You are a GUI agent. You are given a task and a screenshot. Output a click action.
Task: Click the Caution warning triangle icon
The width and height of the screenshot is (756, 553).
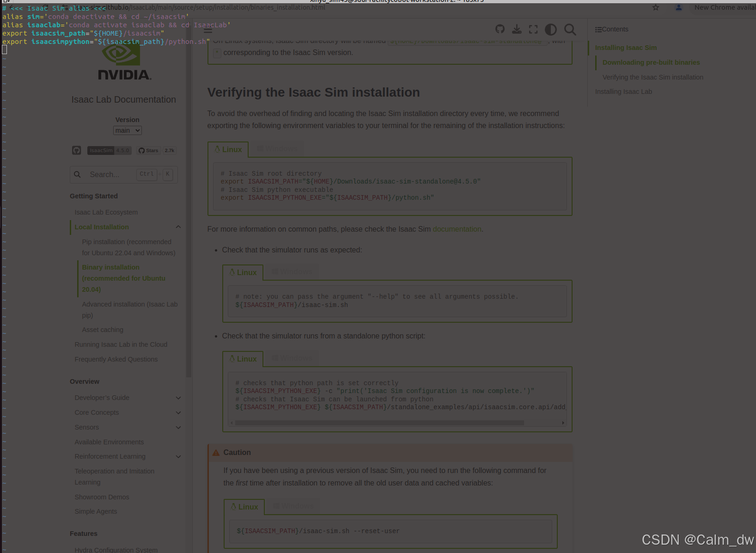coord(216,453)
